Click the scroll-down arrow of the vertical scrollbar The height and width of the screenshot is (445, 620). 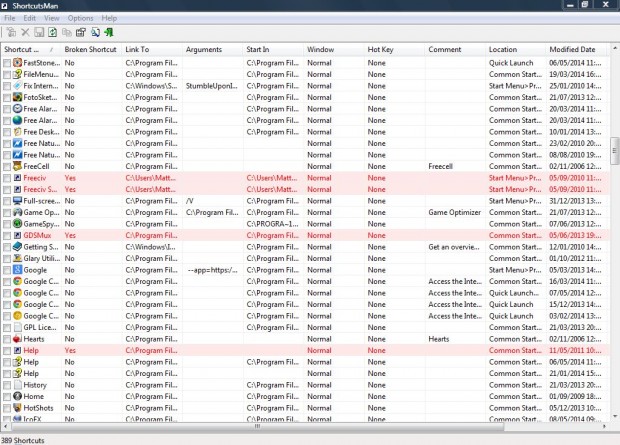coord(614,416)
